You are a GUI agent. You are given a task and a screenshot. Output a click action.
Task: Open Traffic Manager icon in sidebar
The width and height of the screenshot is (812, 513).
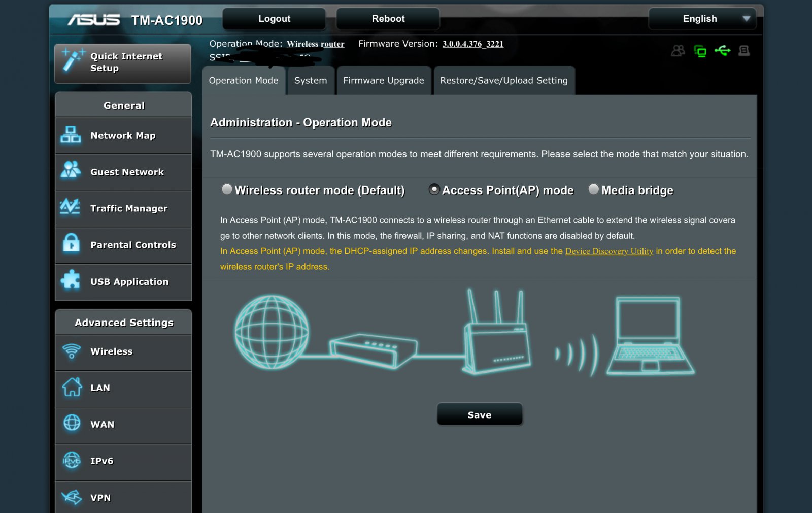point(71,208)
